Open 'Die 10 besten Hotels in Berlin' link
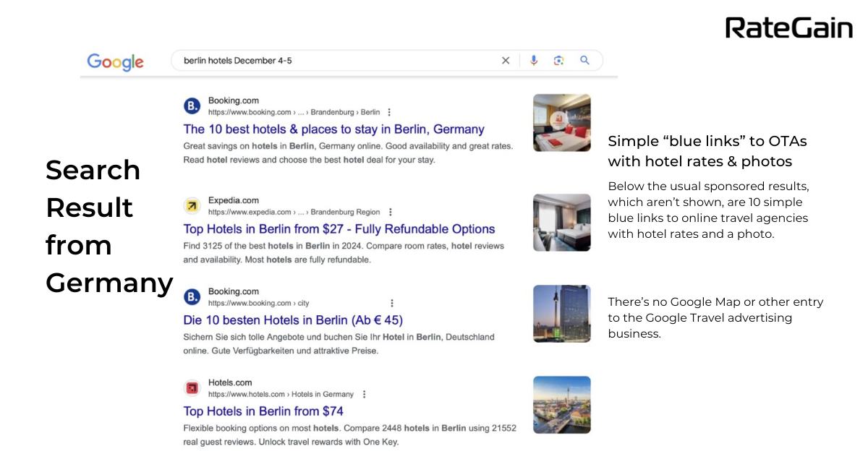This screenshot has width=868, height=454. pyautogui.click(x=293, y=320)
